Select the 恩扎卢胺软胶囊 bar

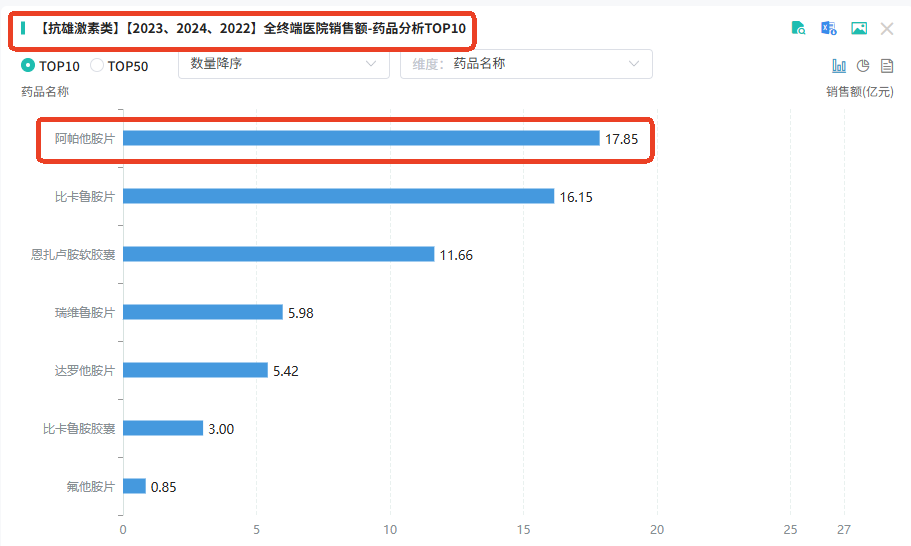click(x=278, y=254)
